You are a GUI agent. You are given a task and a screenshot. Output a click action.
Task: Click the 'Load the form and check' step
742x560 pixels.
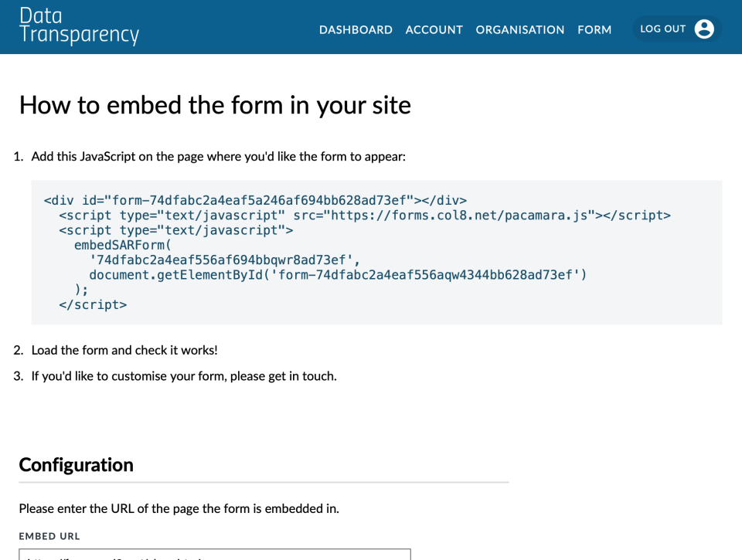point(124,350)
